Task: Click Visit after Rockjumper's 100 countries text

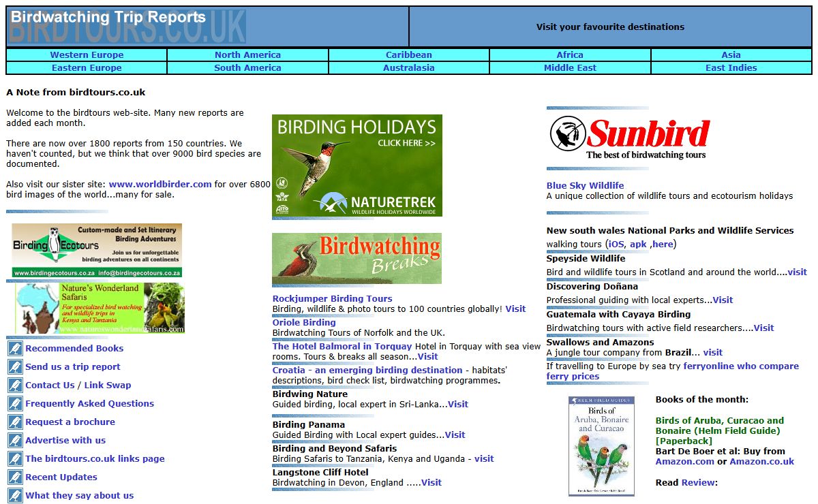Action: [515, 309]
